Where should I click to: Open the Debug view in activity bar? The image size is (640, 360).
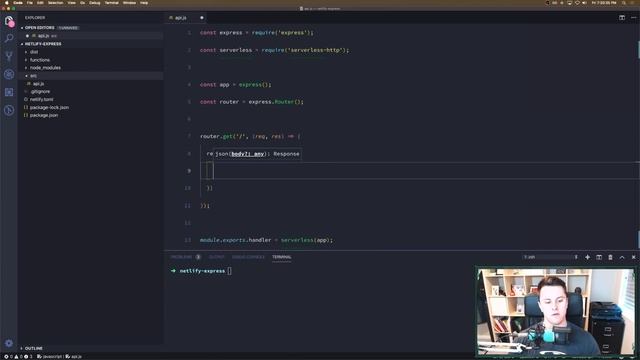point(9,74)
